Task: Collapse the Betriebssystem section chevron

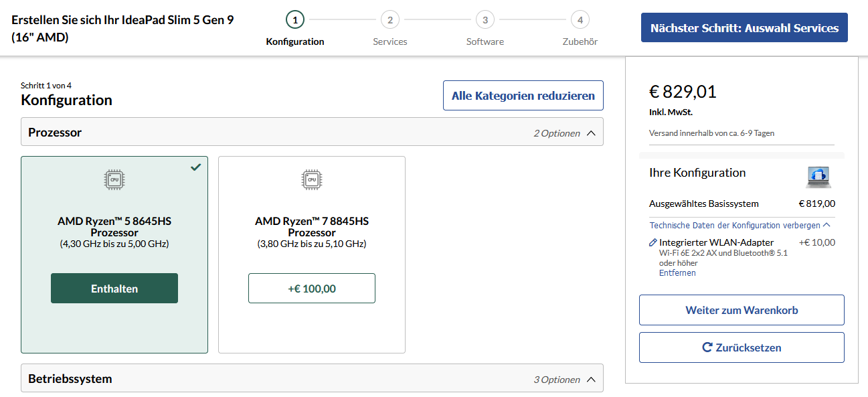Action: pyautogui.click(x=591, y=380)
